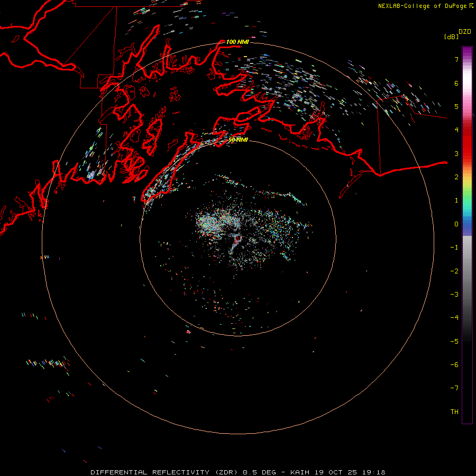476x476 pixels.
Task: Click the [dB] units label
Action: [x=452, y=37]
